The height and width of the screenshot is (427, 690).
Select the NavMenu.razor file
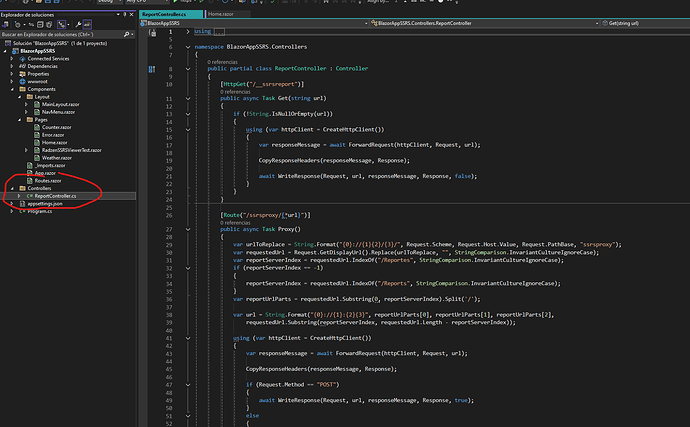[x=58, y=112]
